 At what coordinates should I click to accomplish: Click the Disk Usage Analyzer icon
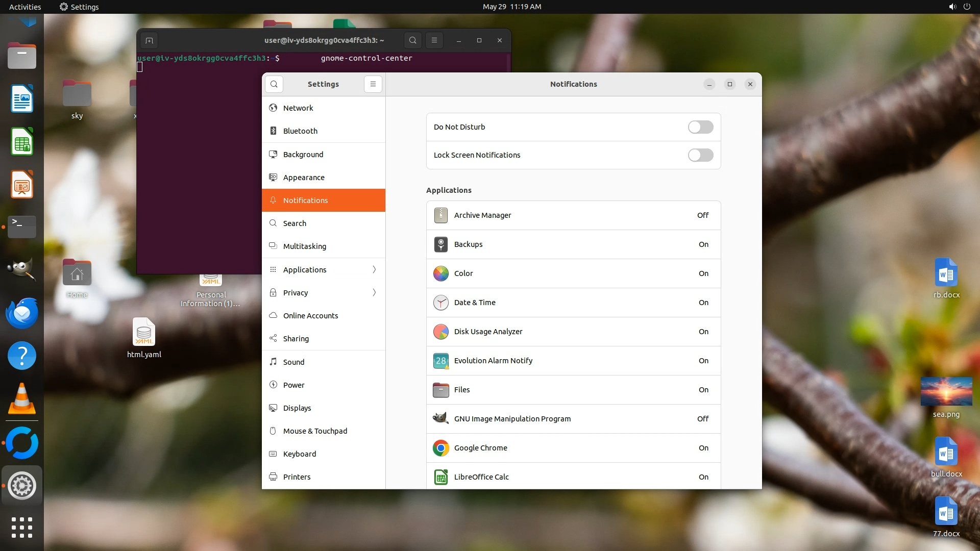440,332
